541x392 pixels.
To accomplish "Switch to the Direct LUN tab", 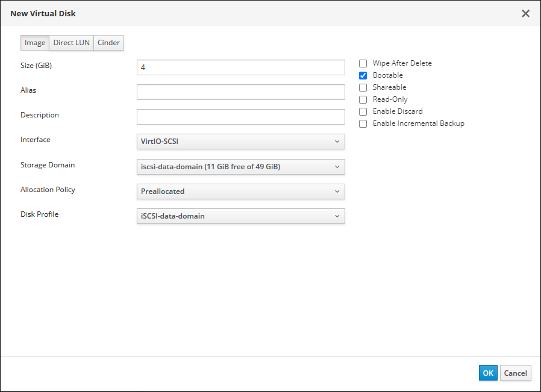I will 72,43.
